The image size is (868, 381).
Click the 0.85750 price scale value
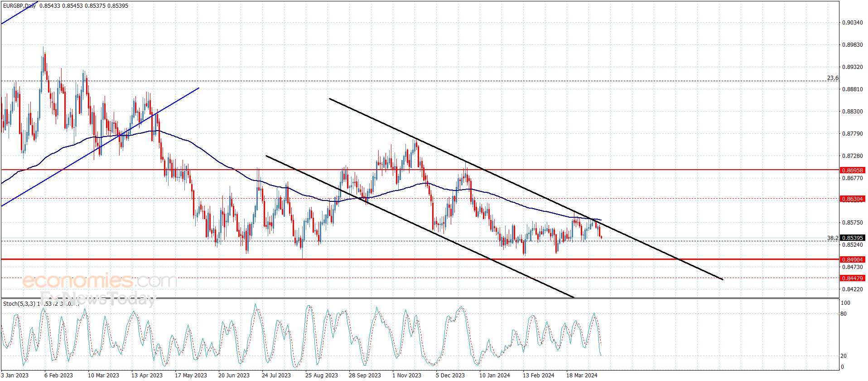(852, 222)
